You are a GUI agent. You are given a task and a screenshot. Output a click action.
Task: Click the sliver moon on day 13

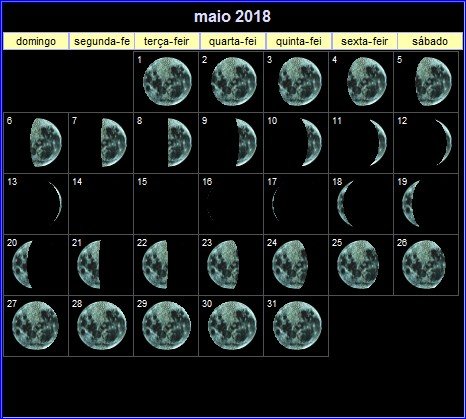coord(56,202)
